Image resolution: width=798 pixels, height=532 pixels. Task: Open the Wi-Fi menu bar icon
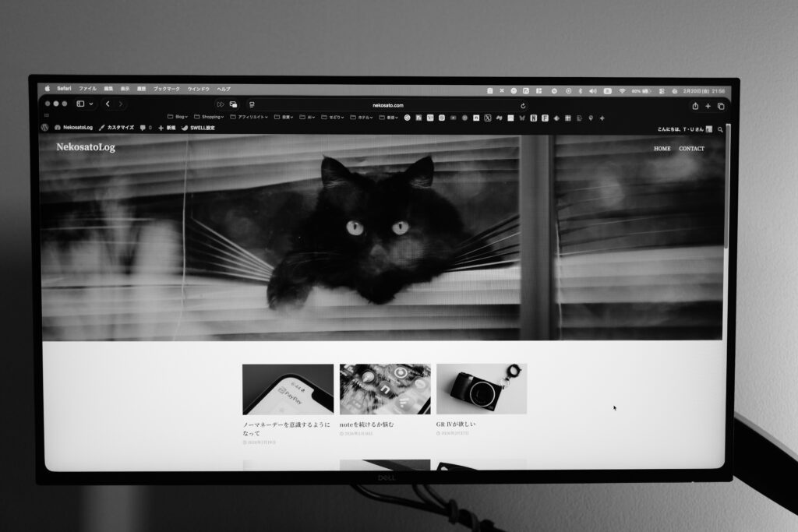pos(622,91)
